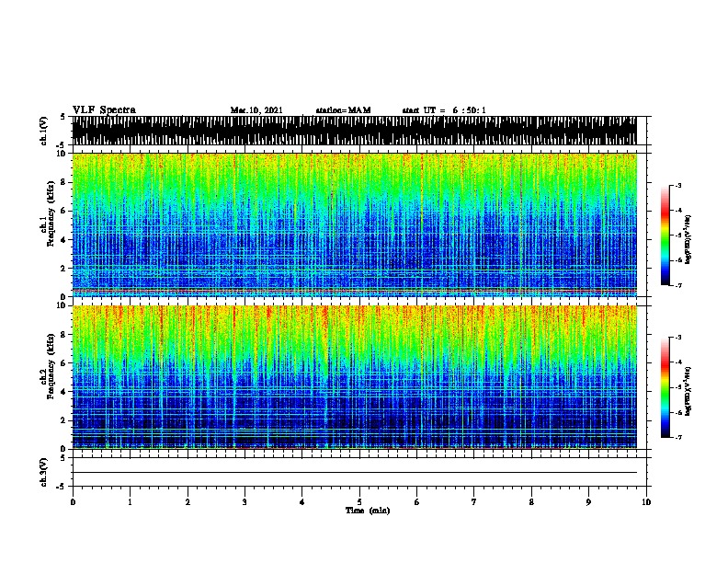
Task: Click the time axis tick label "5"
Action: tap(359, 502)
